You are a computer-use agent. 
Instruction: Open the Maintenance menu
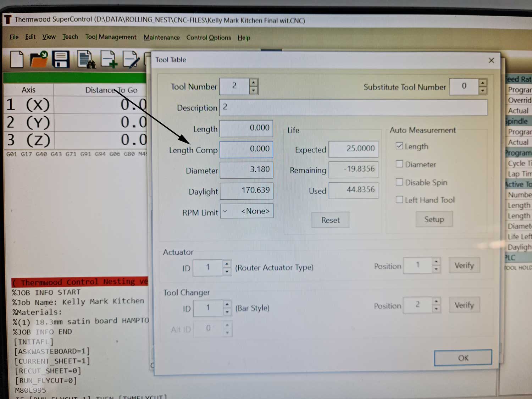(162, 38)
